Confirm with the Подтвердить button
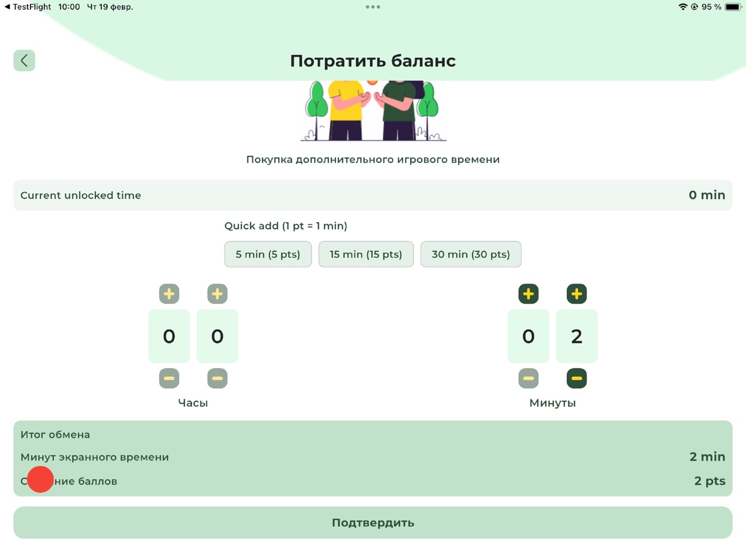The width and height of the screenshot is (746, 560). tap(373, 523)
